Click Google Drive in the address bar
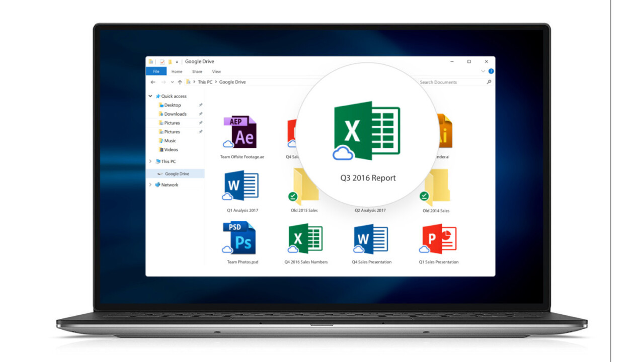 pos(232,82)
